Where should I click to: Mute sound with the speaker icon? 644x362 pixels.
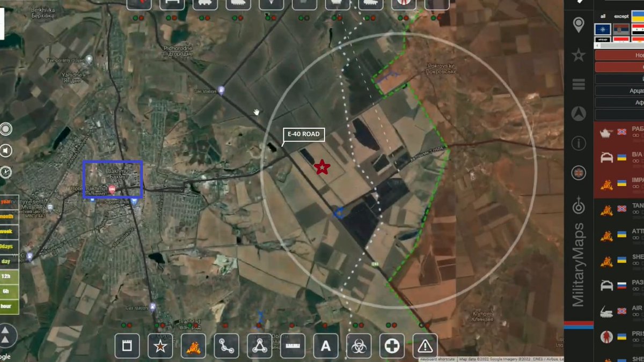(x=6, y=151)
